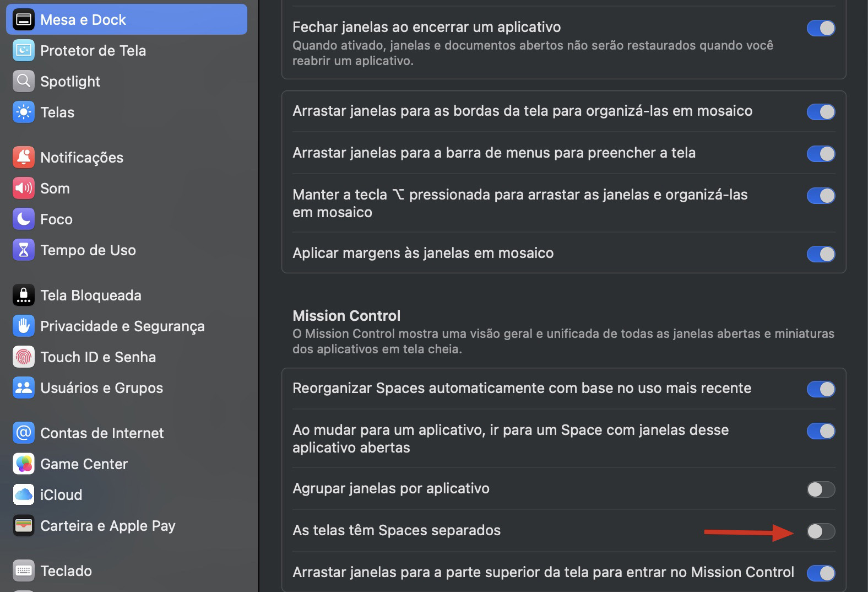Open Telas brightness settings icon
868x592 pixels.
point(23,112)
